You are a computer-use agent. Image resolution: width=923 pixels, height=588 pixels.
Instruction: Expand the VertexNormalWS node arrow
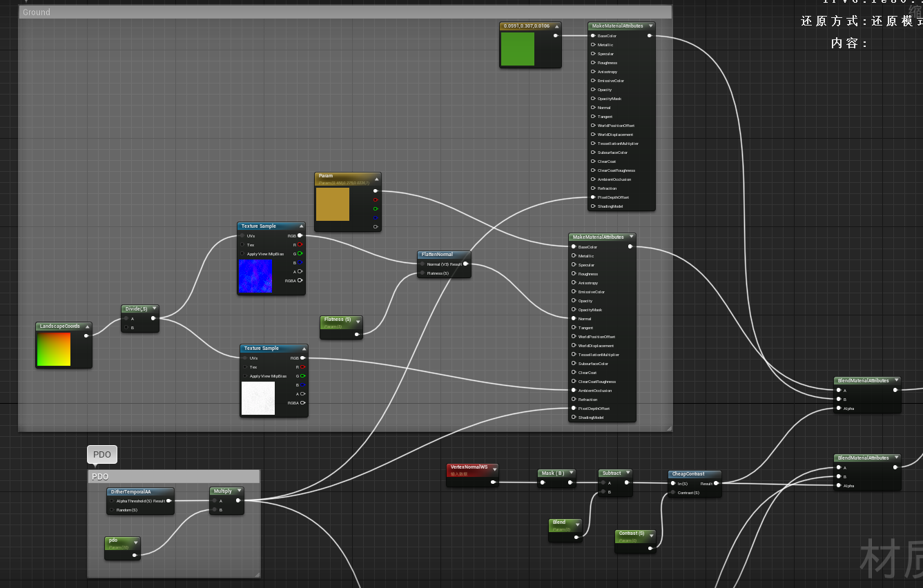(x=494, y=469)
